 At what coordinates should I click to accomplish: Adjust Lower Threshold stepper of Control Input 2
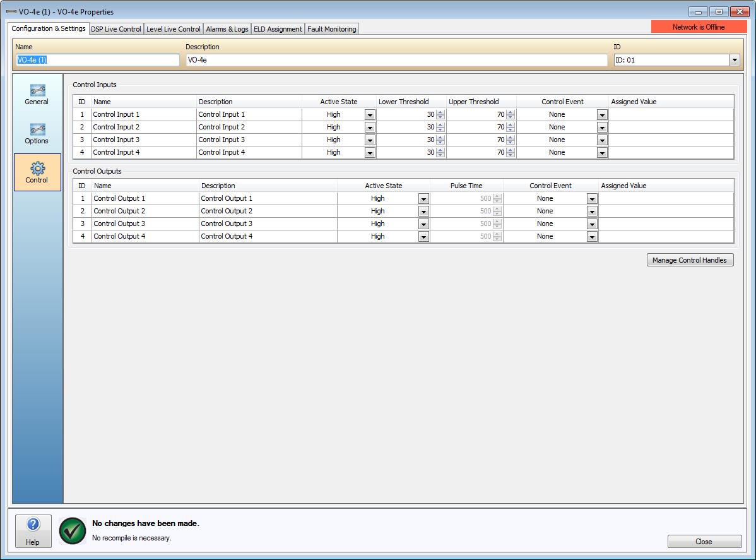point(440,128)
